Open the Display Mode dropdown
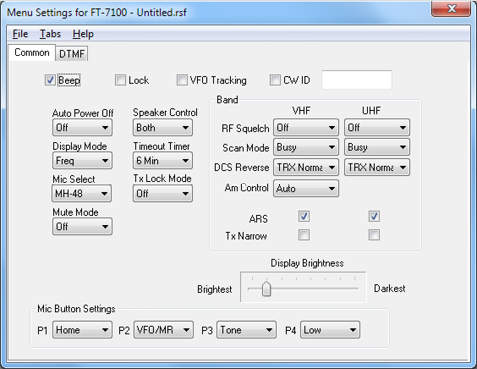 click(x=82, y=161)
